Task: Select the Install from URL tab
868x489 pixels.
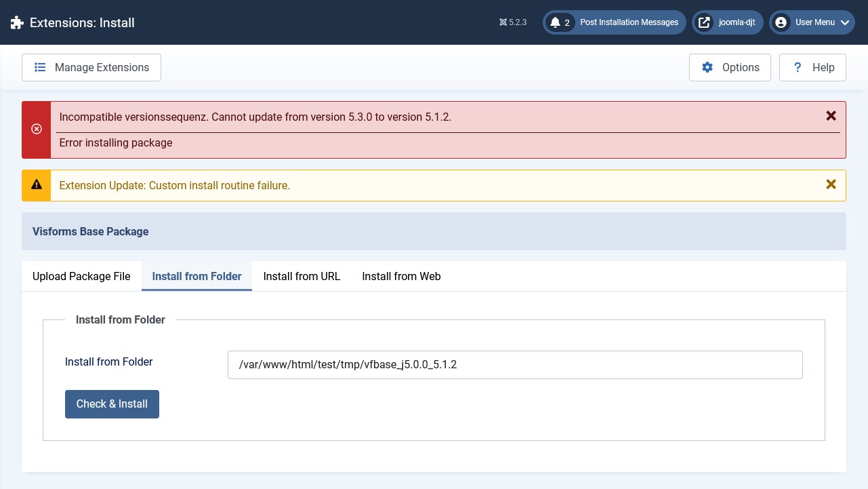Action: coord(302,276)
